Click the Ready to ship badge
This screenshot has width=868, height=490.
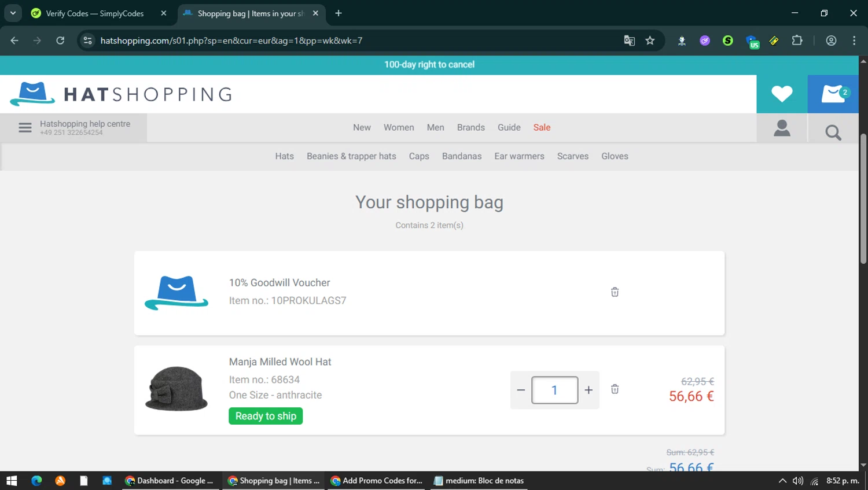pyautogui.click(x=266, y=416)
